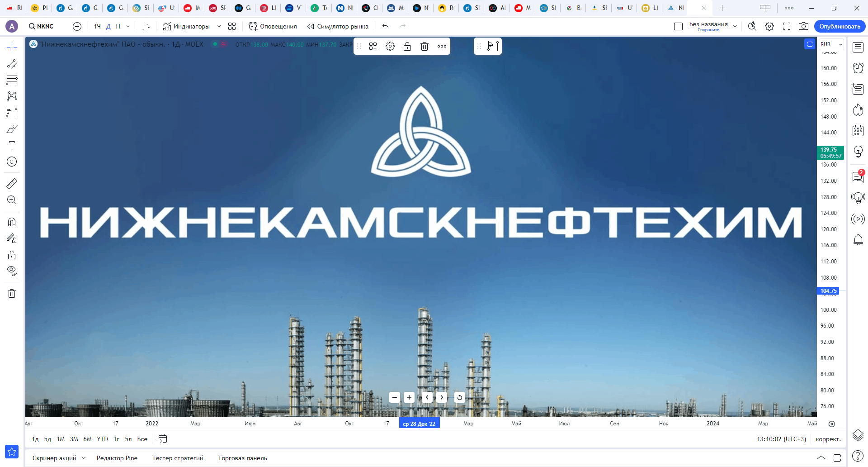The width and height of the screenshot is (868, 467).
Task: Reset chart view button
Action: pyautogui.click(x=460, y=397)
